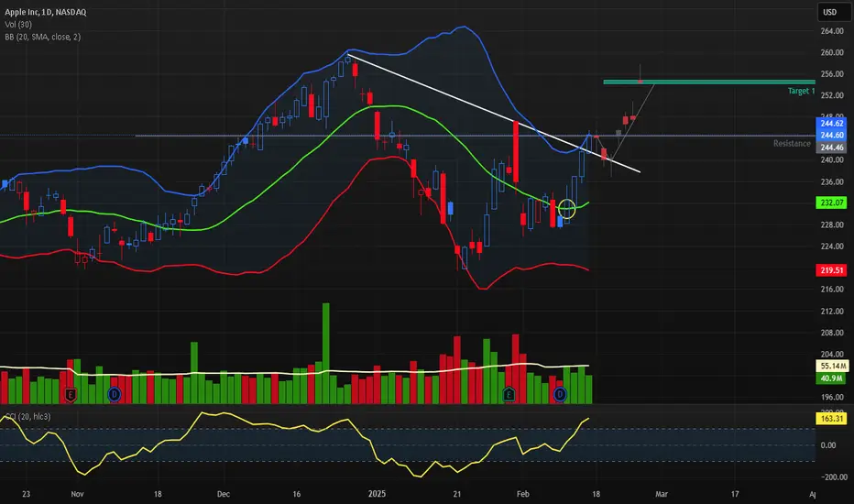
Task: Click 212.00 on the price axis
Action: pyautogui.click(x=832, y=312)
